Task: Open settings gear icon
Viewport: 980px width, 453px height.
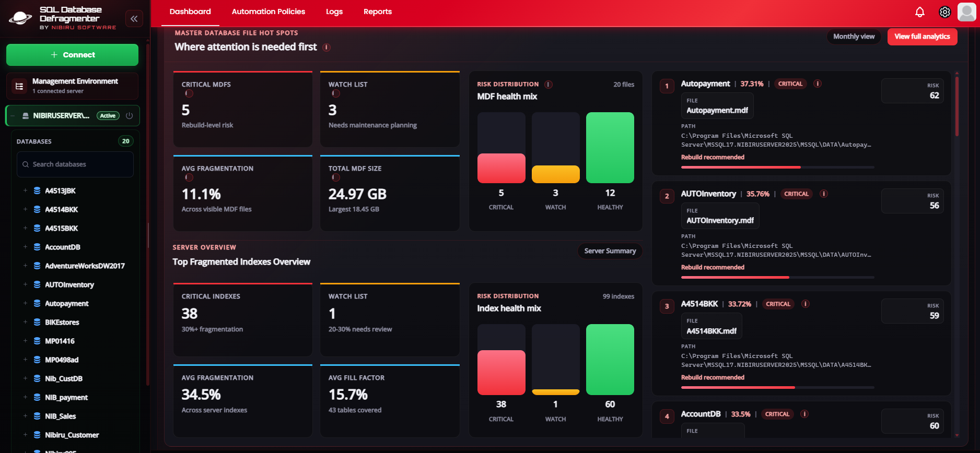Action: (945, 12)
